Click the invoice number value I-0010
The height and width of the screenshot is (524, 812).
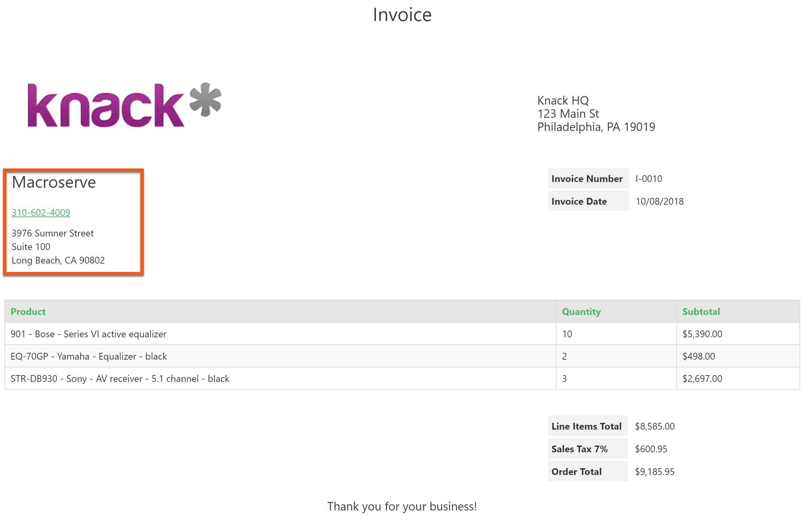click(649, 179)
